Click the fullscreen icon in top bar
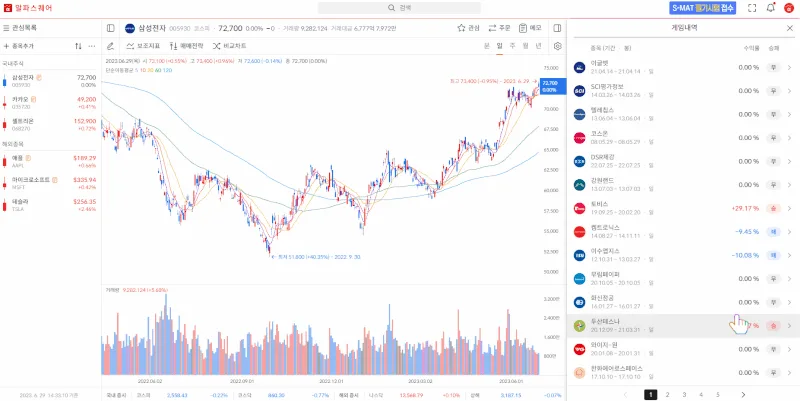Screen dimensions: 800x401 pos(752,8)
